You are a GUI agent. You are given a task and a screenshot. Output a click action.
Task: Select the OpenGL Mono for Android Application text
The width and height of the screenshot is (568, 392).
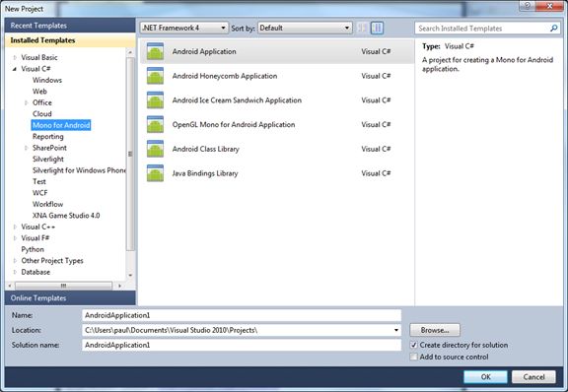click(234, 124)
